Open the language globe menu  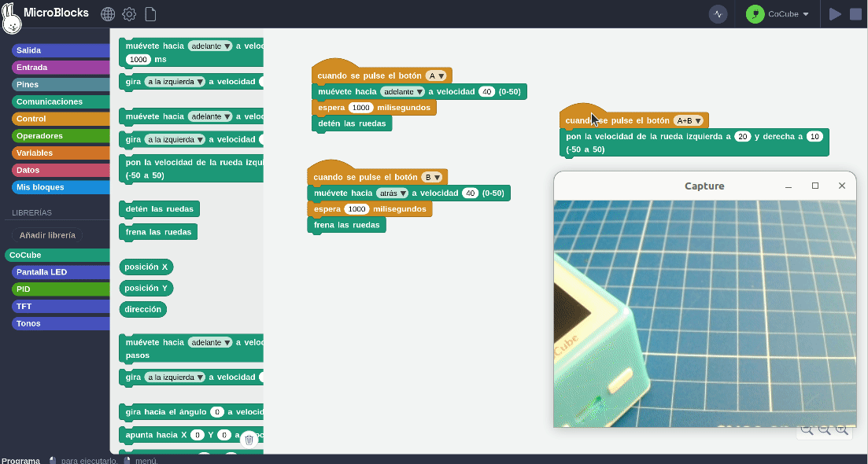tap(108, 14)
